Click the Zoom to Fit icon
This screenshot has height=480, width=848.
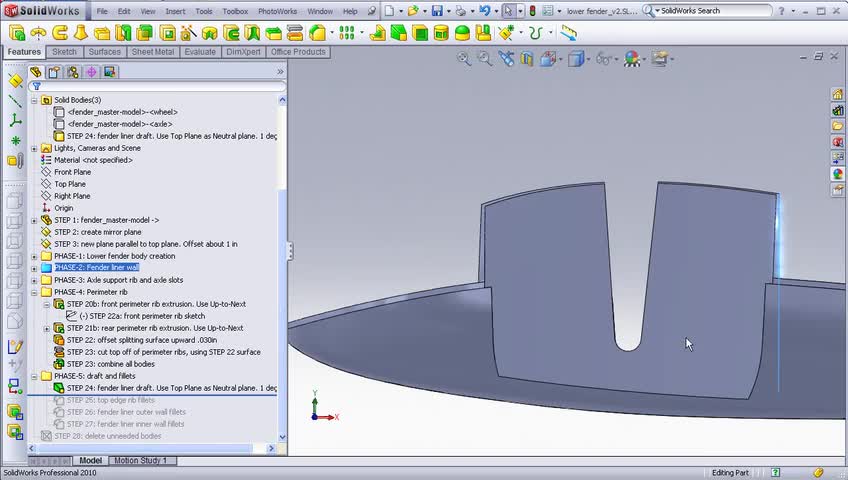464,59
